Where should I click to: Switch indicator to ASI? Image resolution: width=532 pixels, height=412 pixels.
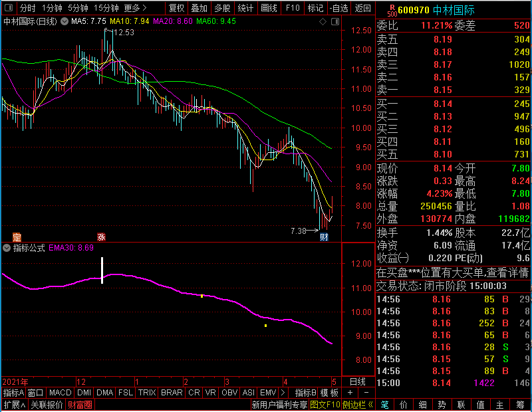248,393
